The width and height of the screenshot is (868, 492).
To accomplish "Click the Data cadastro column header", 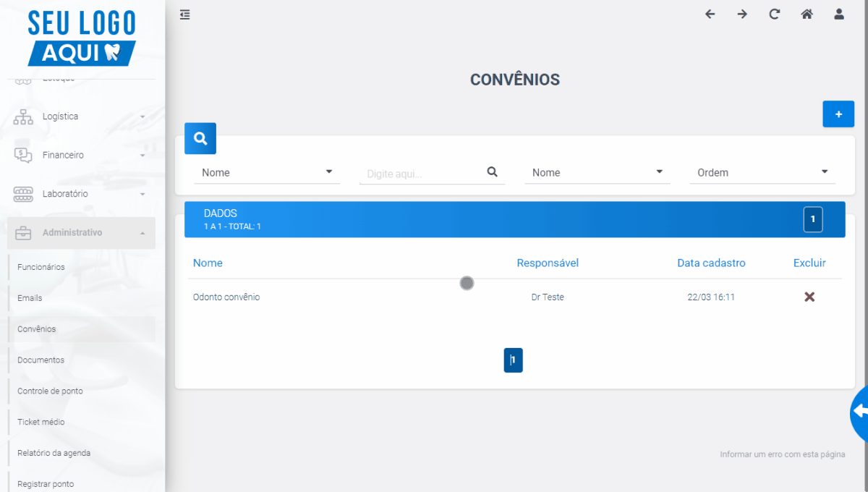I will click(711, 263).
